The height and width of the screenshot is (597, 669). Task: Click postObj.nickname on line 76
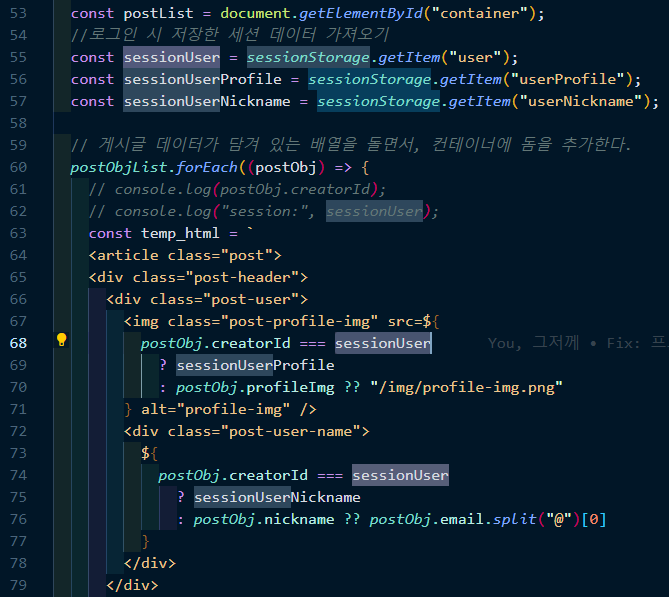[264, 519]
